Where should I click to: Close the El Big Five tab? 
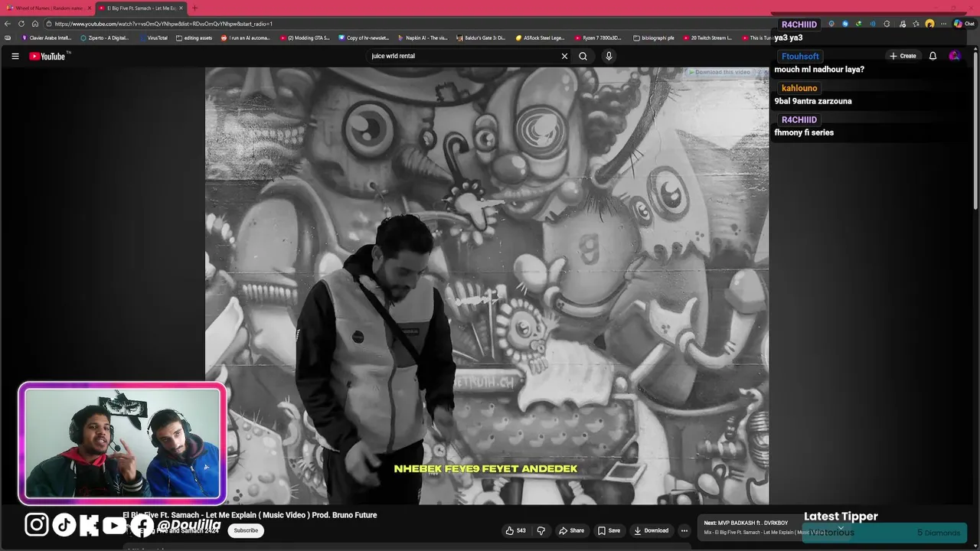181,8
